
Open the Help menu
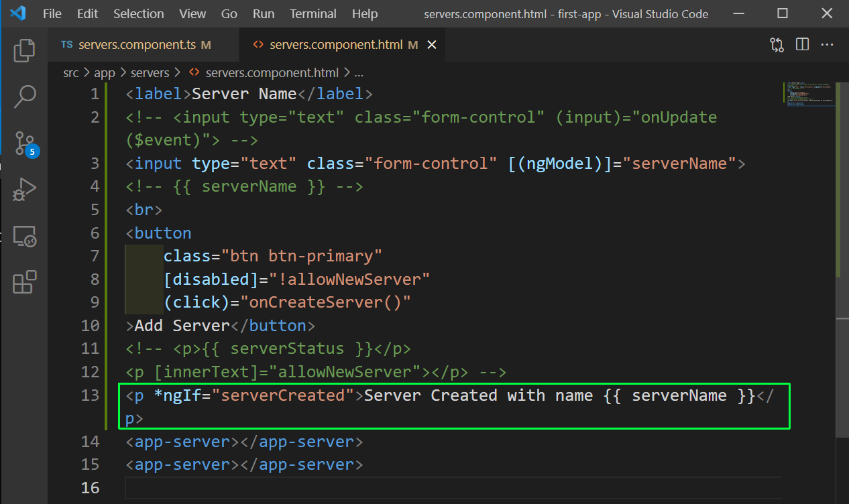pos(365,13)
